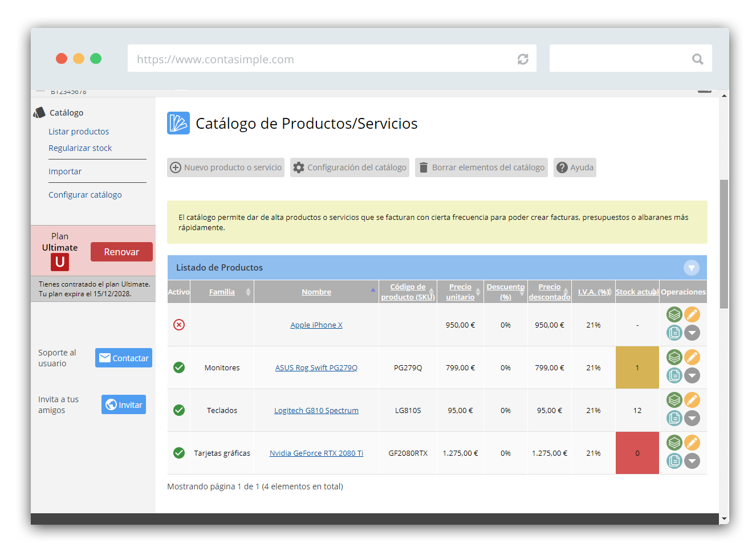Sort table by Precio descontado
This screenshot has height=556, width=756.
[550, 292]
